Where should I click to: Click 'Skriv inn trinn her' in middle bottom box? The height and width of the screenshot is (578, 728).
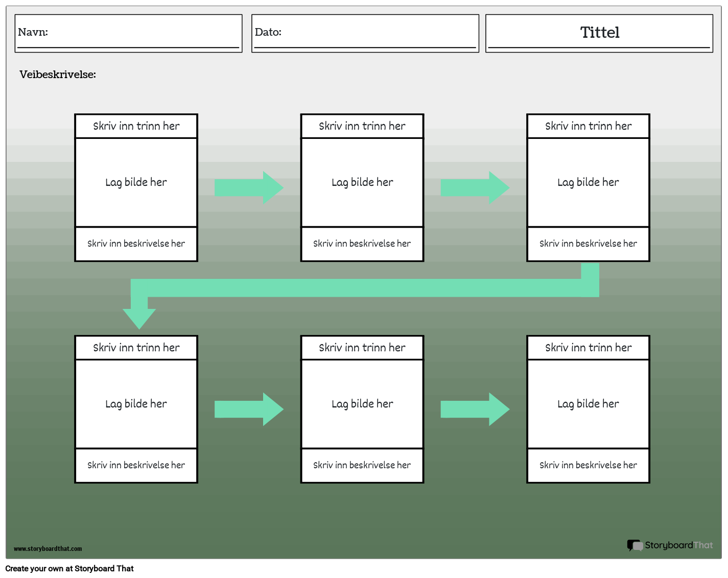tap(362, 347)
